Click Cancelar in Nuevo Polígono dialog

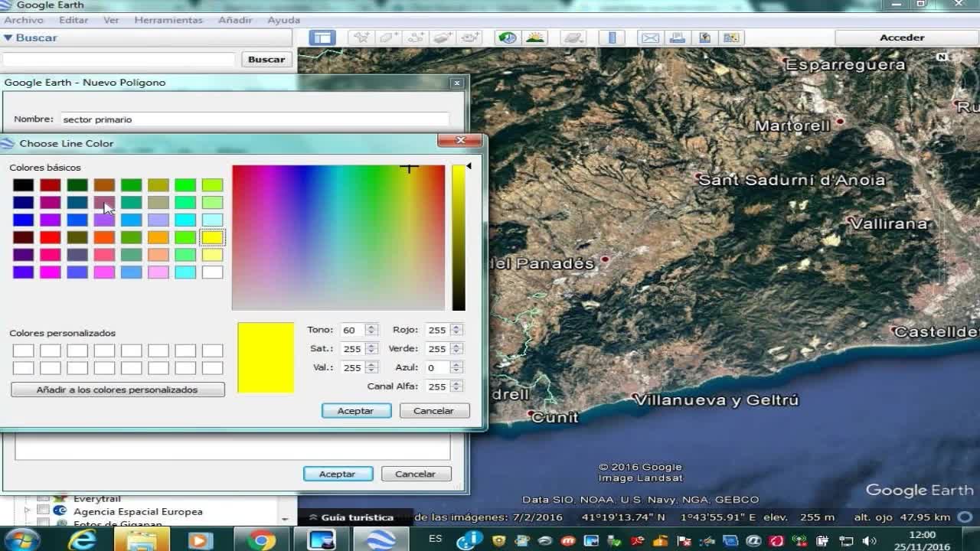click(x=416, y=474)
